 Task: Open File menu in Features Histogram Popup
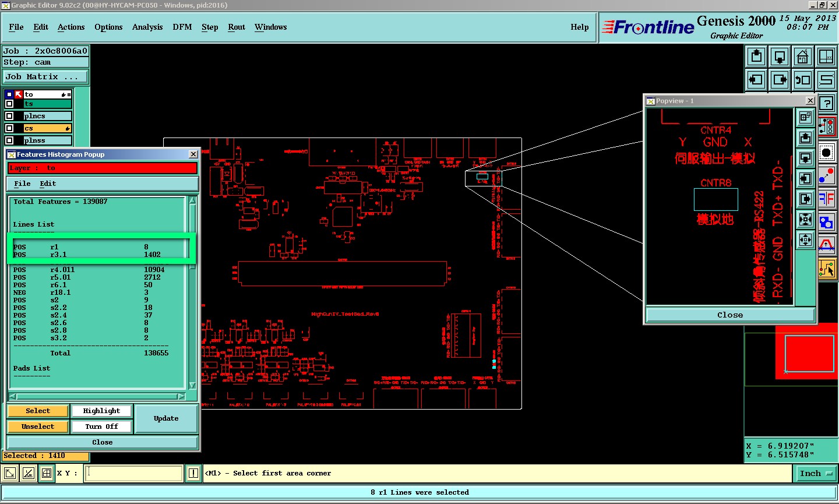22,184
